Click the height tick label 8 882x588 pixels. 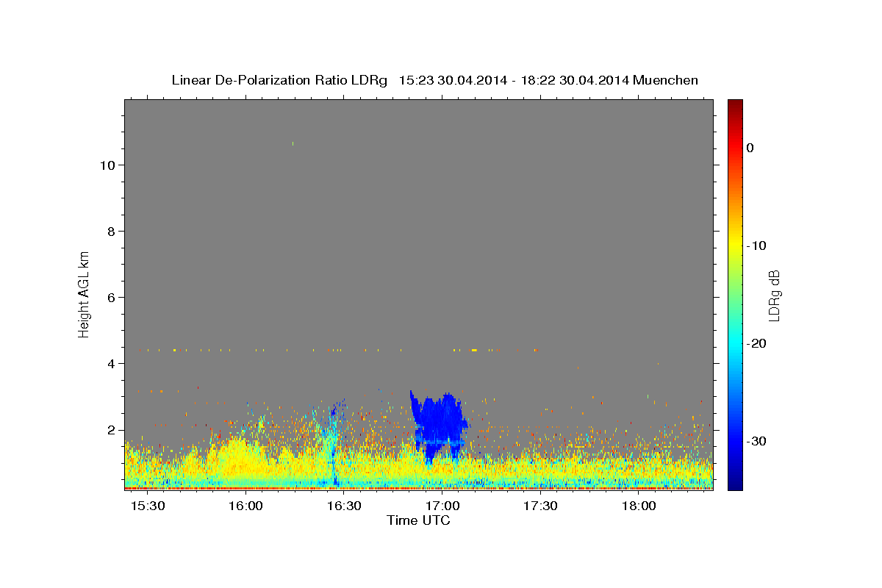point(110,232)
